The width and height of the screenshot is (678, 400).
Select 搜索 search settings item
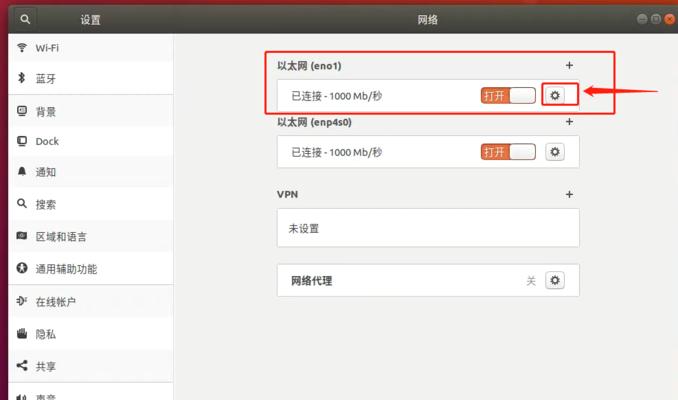(x=91, y=204)
